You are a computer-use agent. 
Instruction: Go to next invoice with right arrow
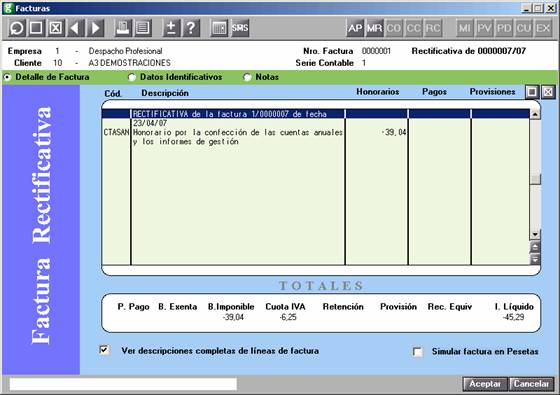[x=95, y=28]
